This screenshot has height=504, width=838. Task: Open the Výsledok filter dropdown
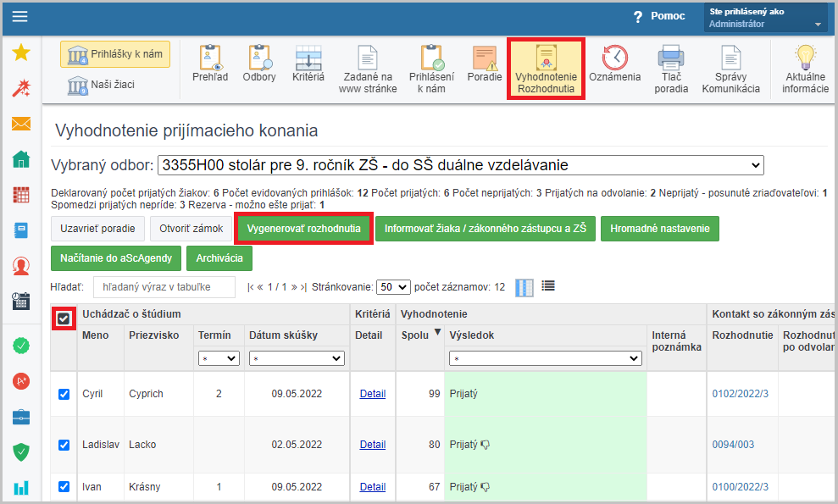point(545,358)
